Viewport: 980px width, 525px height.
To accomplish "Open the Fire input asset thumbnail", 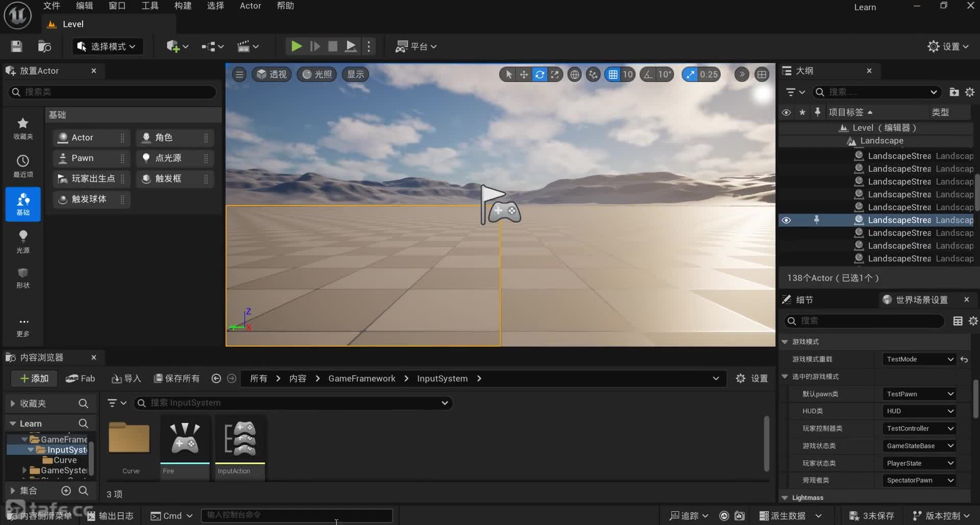I will [x=185, y=440].
